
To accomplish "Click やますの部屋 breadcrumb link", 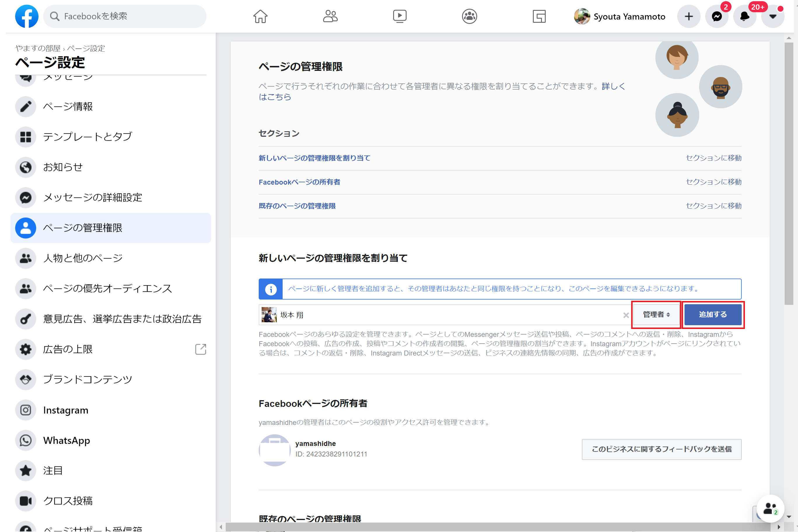I will click(38, 48).
